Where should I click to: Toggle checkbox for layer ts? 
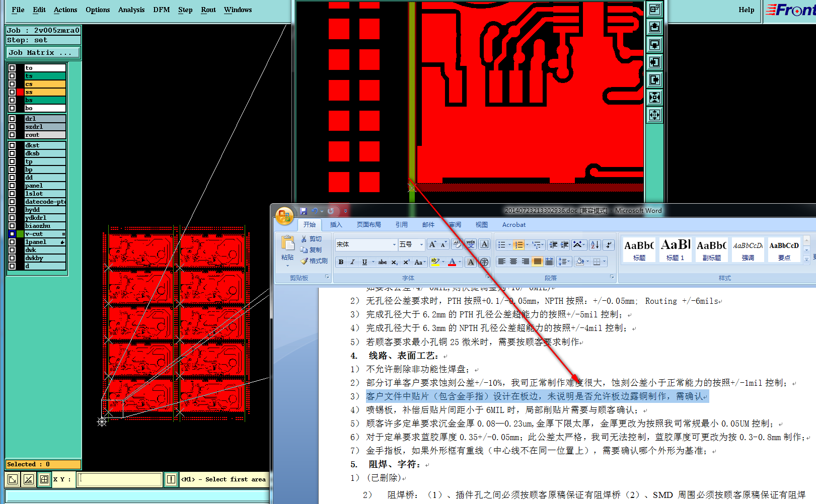[x=12, y=76]
